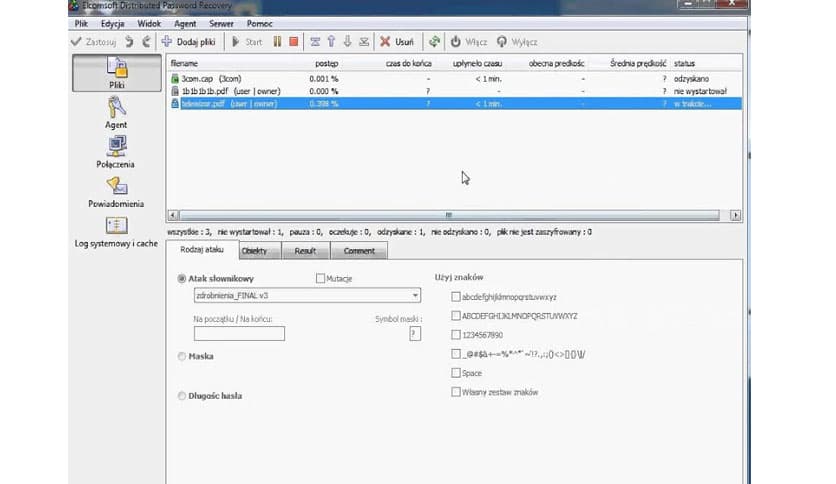Click Dodaj pliki to add files
The width and height of the screenshot is (836, 484).
[x=189, y=42]
